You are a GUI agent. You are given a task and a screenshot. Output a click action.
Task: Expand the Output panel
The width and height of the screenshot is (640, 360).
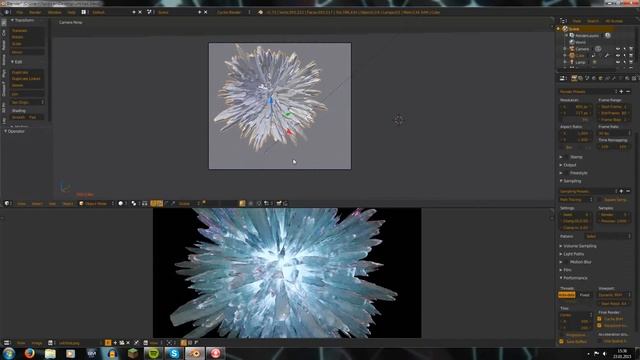coord(569,165)
